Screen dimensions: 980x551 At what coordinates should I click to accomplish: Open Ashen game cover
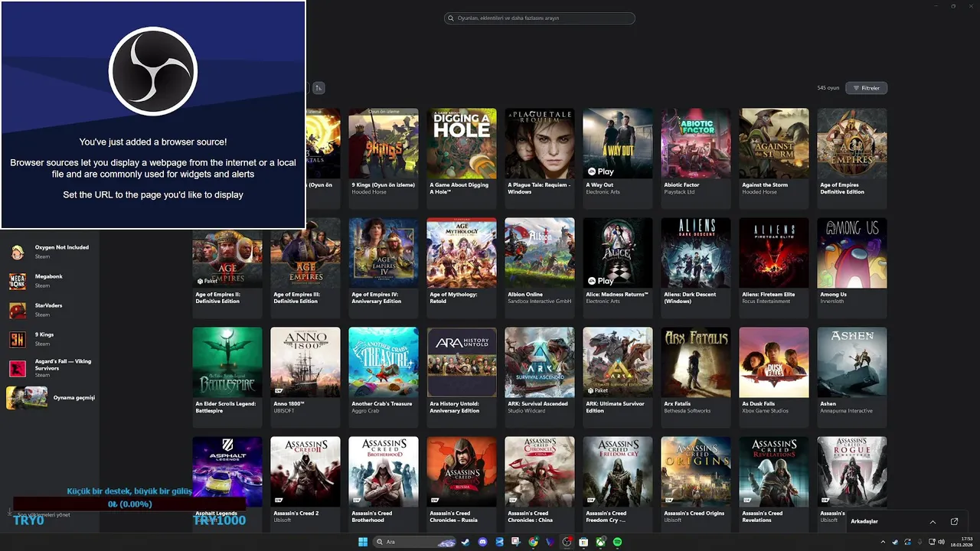click(852, 362)
